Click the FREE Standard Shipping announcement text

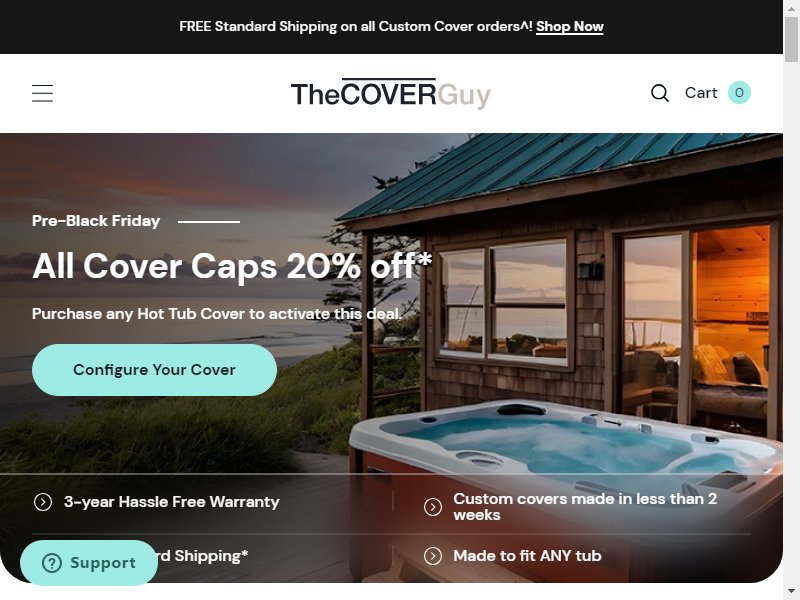point(356,27)
